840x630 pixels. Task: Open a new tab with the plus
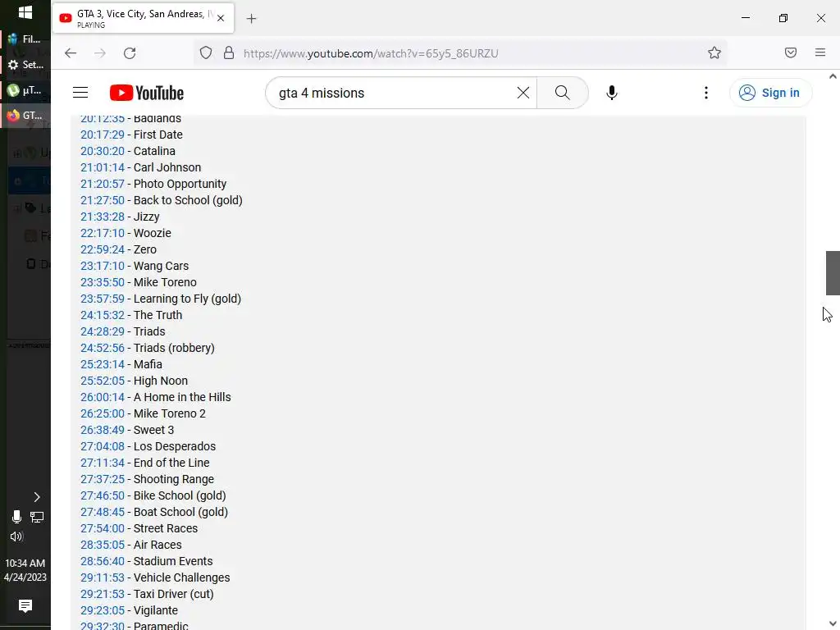click(x=251, y=19)
